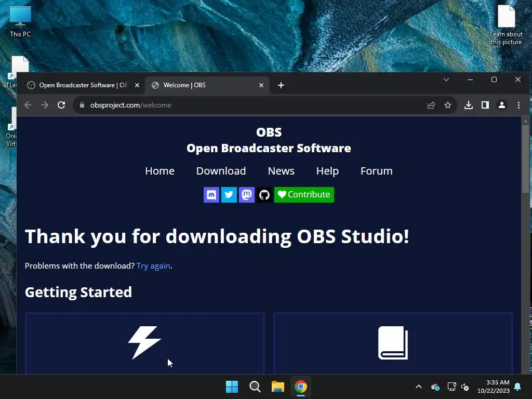Open the clock and date flyout
This screenshot has height=399, width=532.
pyautogui.click(x=494, y=387)
